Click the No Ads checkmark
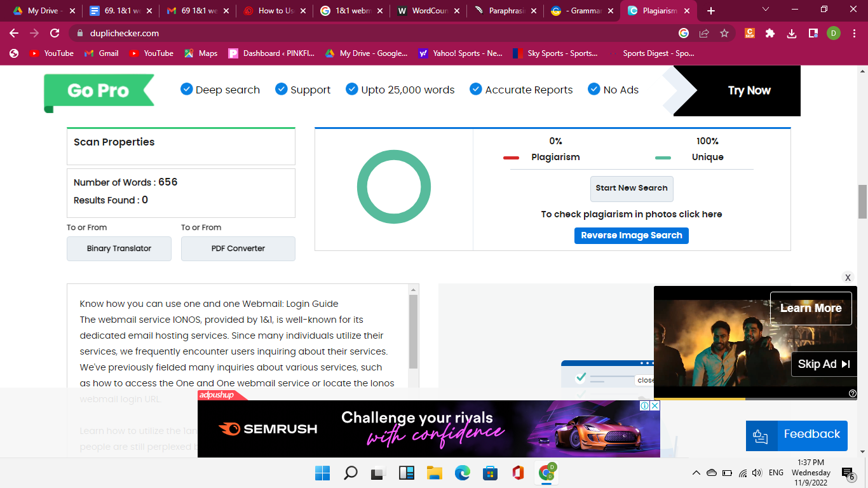Image resolution: width=868 pixels, height=488 pixels. (594, 89)
